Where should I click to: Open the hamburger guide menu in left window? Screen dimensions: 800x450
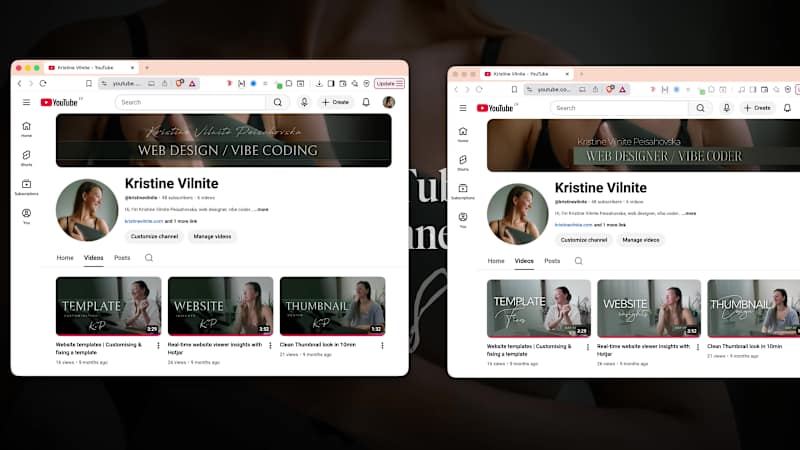[27, 103]
